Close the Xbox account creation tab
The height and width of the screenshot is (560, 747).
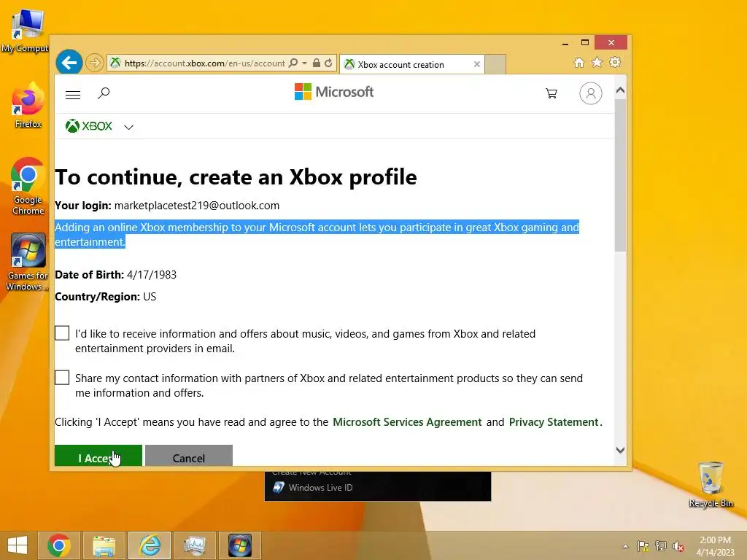477,64
